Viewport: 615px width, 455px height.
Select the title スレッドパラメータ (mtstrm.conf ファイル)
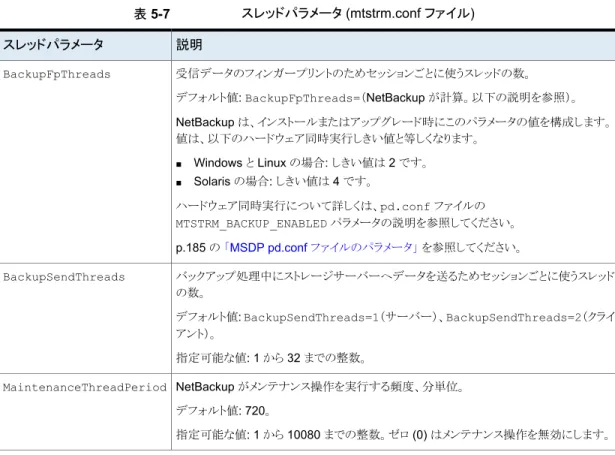(358, 13)
